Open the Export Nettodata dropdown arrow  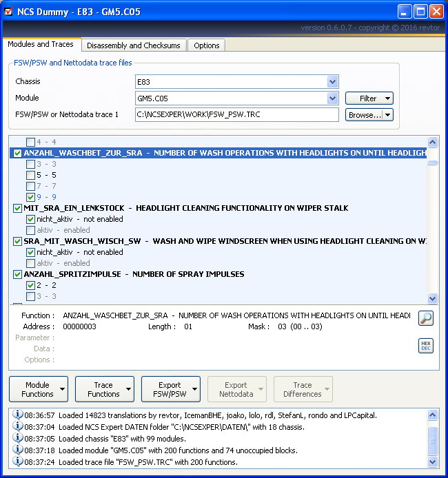point(261,389)
